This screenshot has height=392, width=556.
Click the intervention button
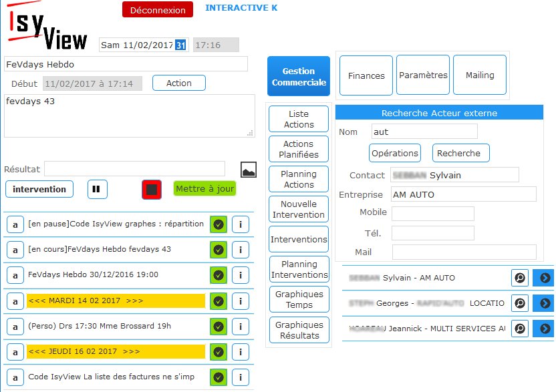[39, 189]
